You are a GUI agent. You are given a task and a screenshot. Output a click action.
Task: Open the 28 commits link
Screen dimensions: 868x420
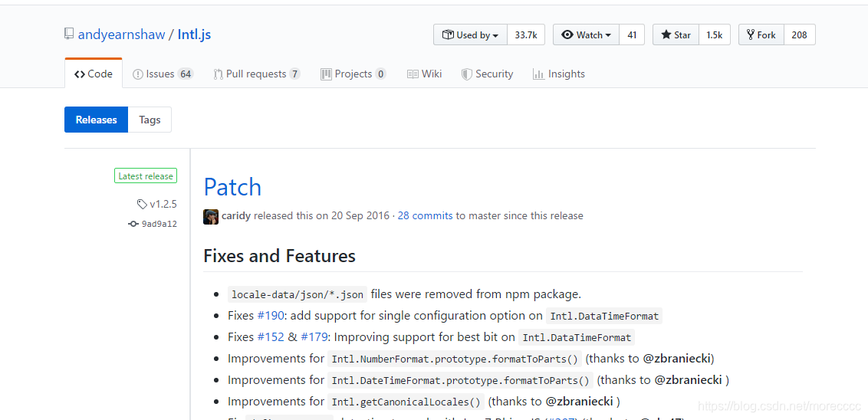[x=425, y=216]
